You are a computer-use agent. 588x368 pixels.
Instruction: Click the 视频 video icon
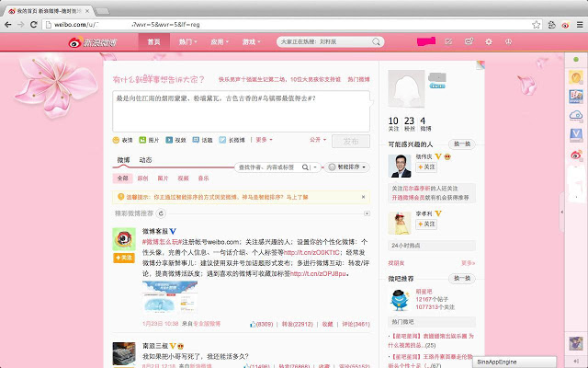169,140
